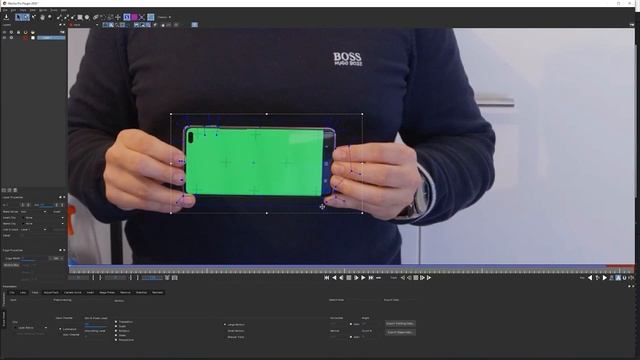Toggle the grid overlay icon in toolbar
The image size is (640, 360).
151,17
